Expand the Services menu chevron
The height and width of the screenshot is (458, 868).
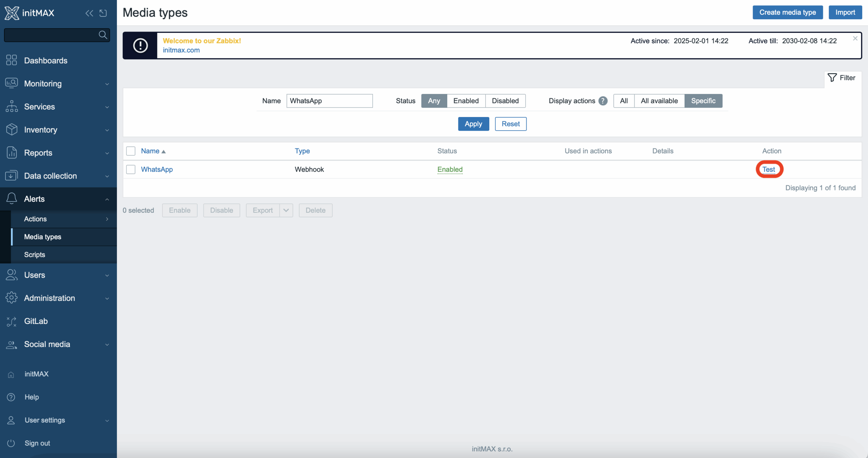(x=107, y=107)
